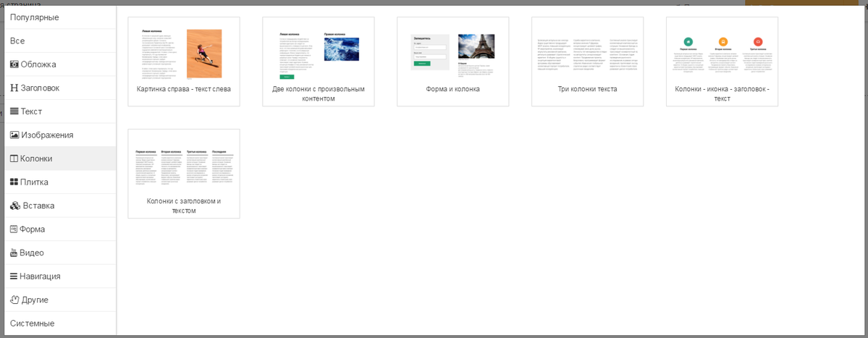Click the grid icon beside Плитка

14,182
